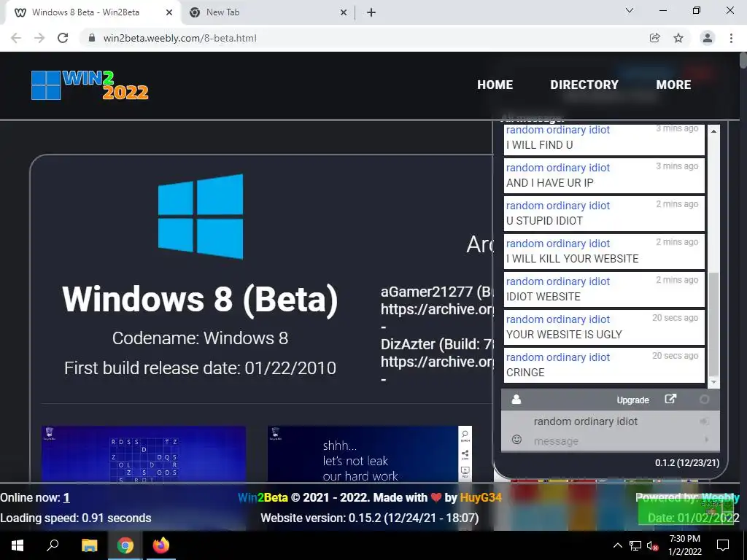Click the Chrome taskbar icon
Screen dimensions: 747x560
pos(125,545)
